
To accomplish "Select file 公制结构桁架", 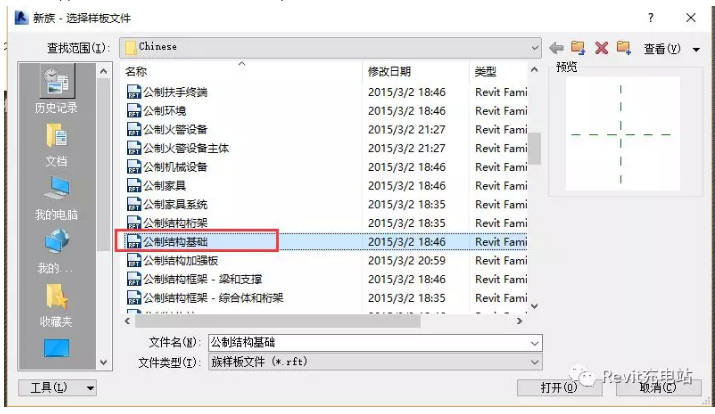I will [x=176, y=223].
